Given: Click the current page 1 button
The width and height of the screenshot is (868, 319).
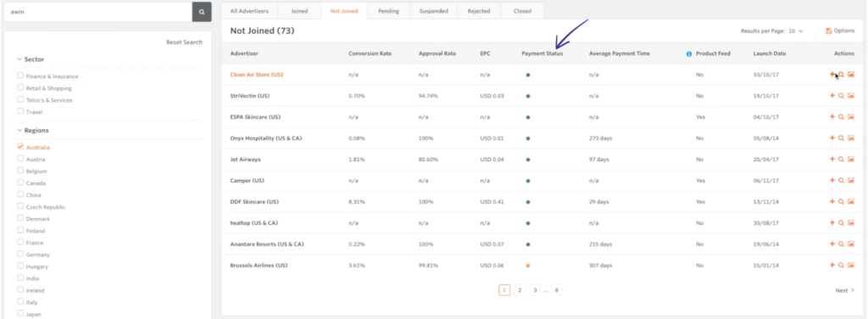Looking at the screenshot, I should click(x=504, y=290).
